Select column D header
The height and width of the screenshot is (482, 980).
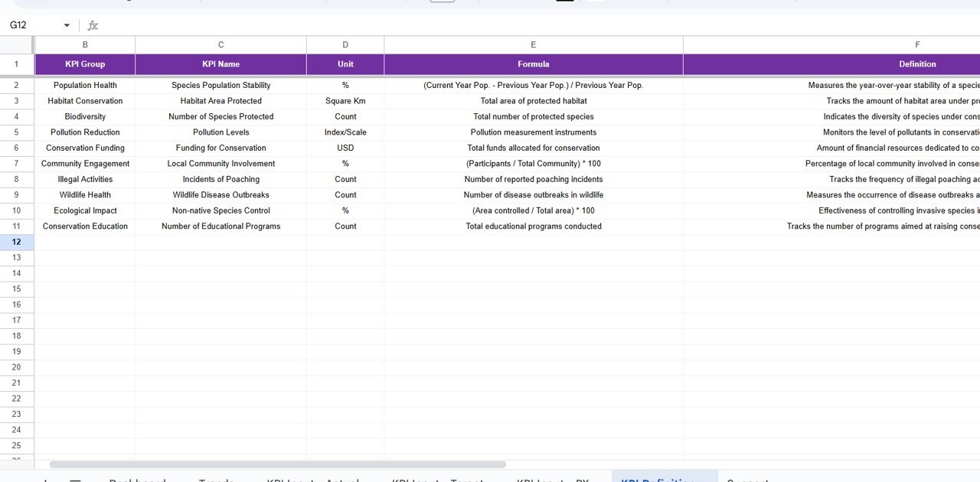[345, 45]
